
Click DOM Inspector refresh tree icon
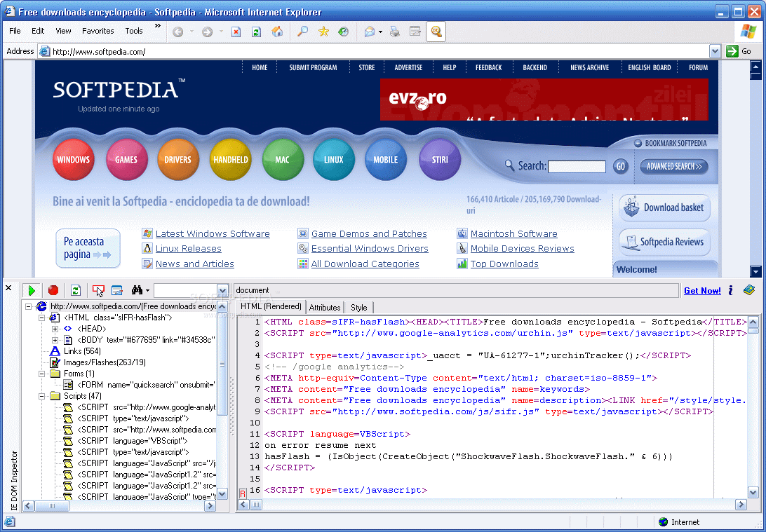point(75,290)
